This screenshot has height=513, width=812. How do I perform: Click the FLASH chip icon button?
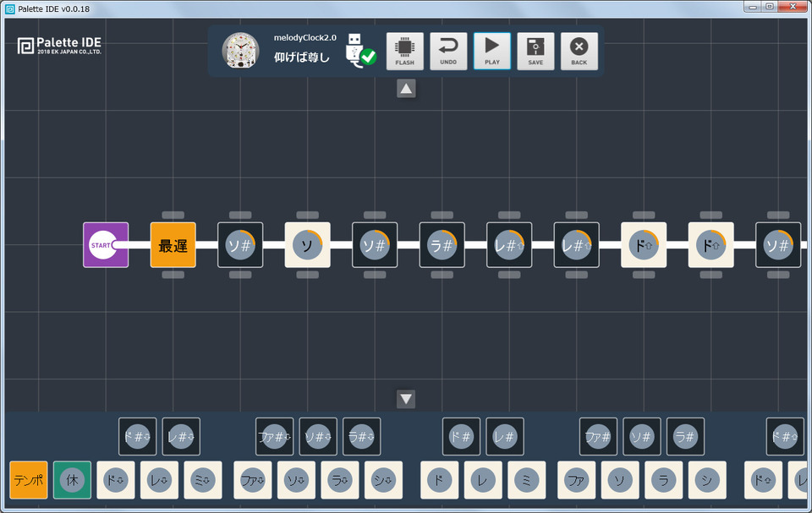[404, 52]
